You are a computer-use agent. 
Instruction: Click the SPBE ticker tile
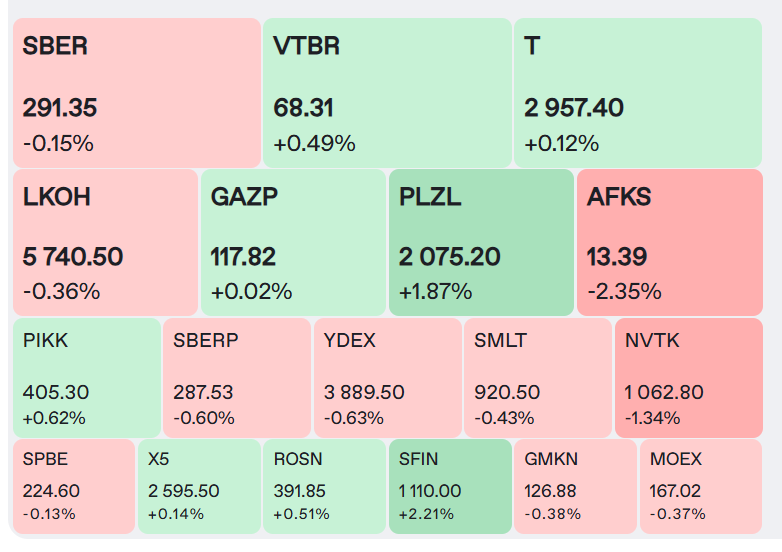click(74, 486)
